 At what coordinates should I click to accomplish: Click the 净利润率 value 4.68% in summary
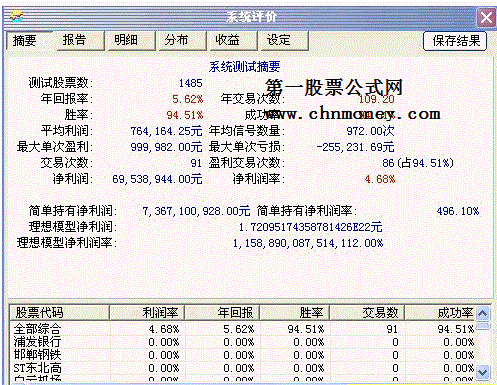[x=380, y=179]
